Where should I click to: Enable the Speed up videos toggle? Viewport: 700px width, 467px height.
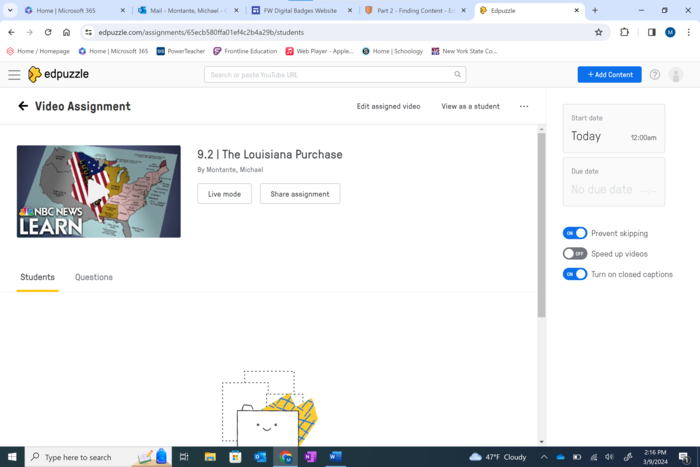pos(575,254)
